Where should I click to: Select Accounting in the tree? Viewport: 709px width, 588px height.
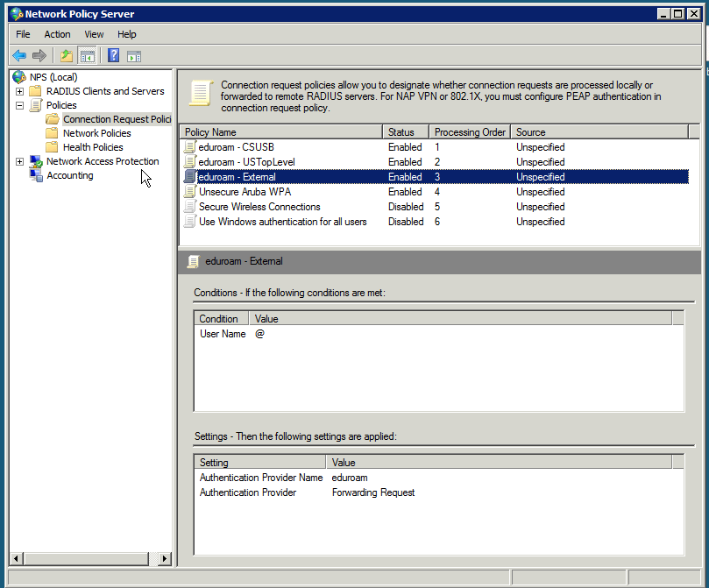tap(69, 175)
